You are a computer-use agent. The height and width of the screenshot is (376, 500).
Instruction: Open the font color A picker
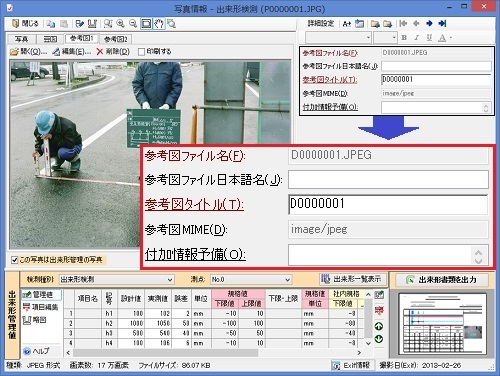444,38
